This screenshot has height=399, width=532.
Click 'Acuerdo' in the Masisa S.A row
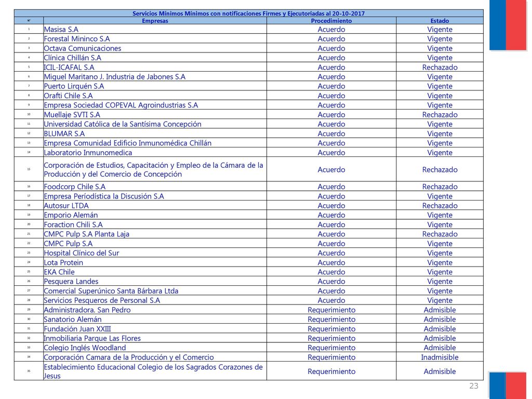331,29
